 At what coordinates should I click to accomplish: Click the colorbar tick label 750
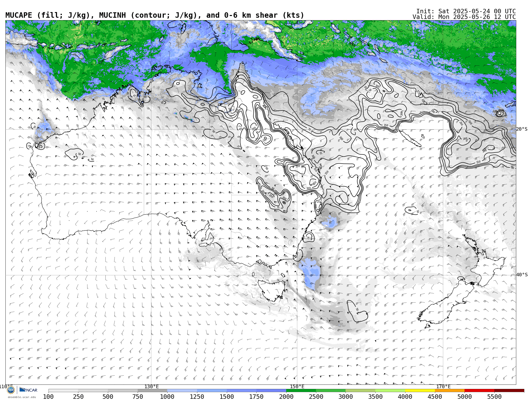(x=138, y=397)
